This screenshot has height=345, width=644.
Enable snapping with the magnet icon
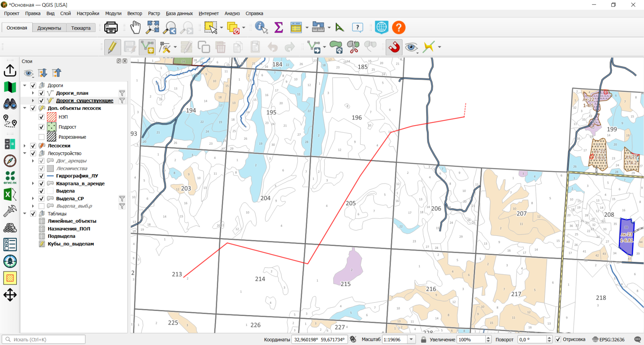tap(394, 47)
